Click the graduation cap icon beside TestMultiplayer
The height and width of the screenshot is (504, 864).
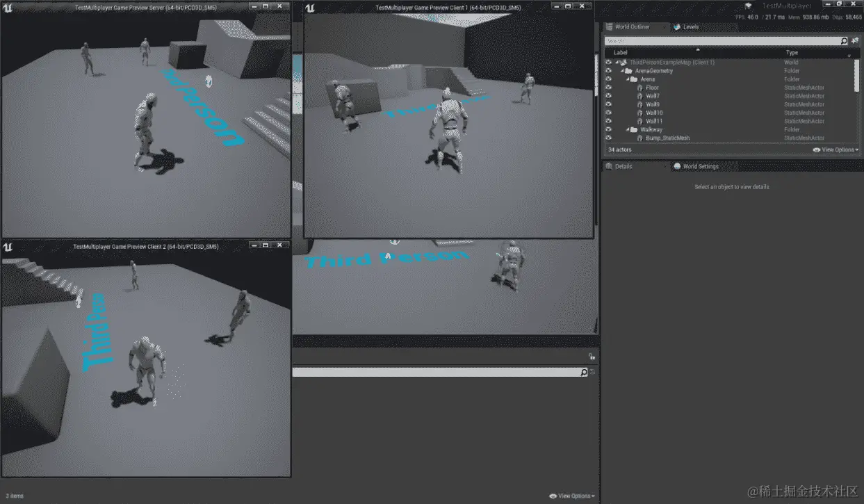coord(748,6)
